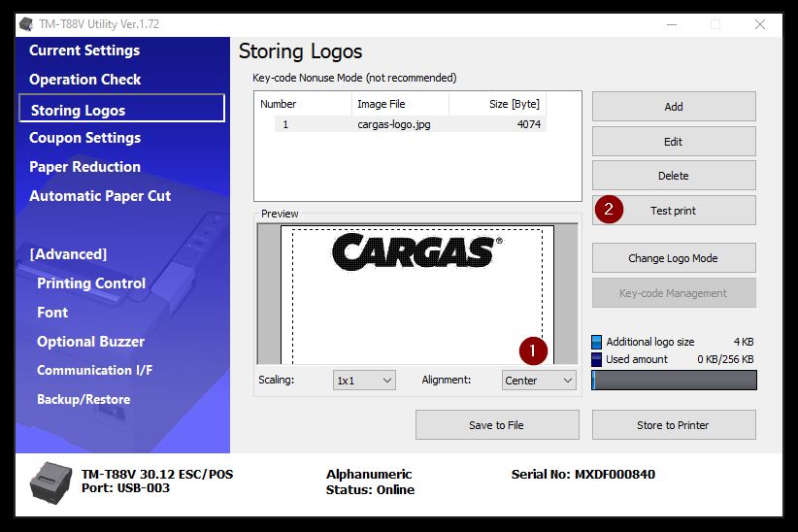This screenshot has height=532, width=798.
Task: Click the Status: Online text
Action: point(370,489)
